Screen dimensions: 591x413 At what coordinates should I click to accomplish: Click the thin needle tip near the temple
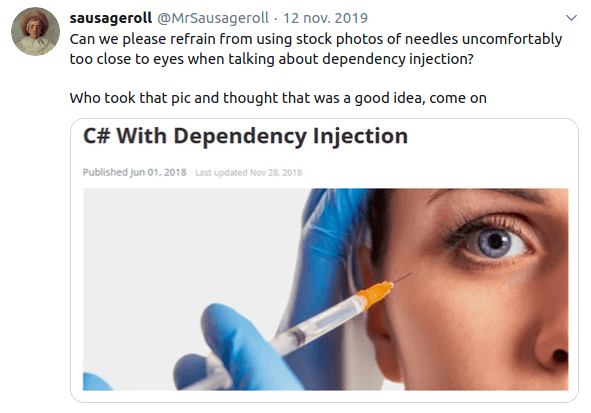click(x=402, y=278)
